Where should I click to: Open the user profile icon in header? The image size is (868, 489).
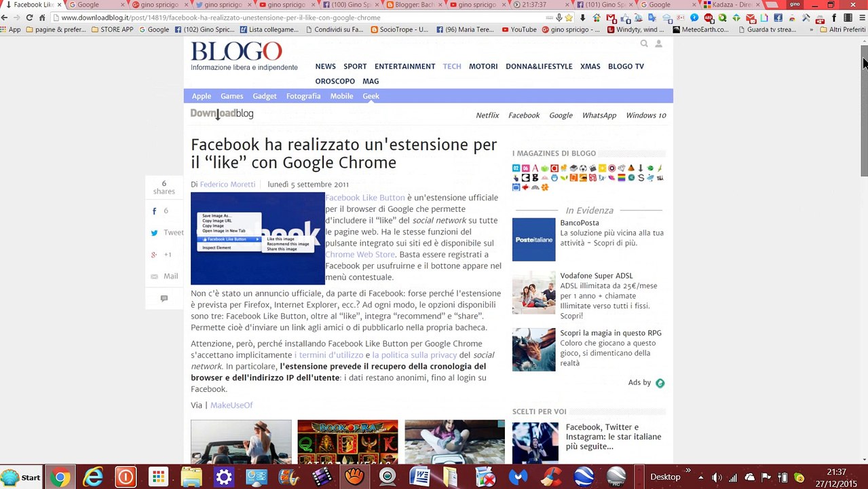coord(658,43)
